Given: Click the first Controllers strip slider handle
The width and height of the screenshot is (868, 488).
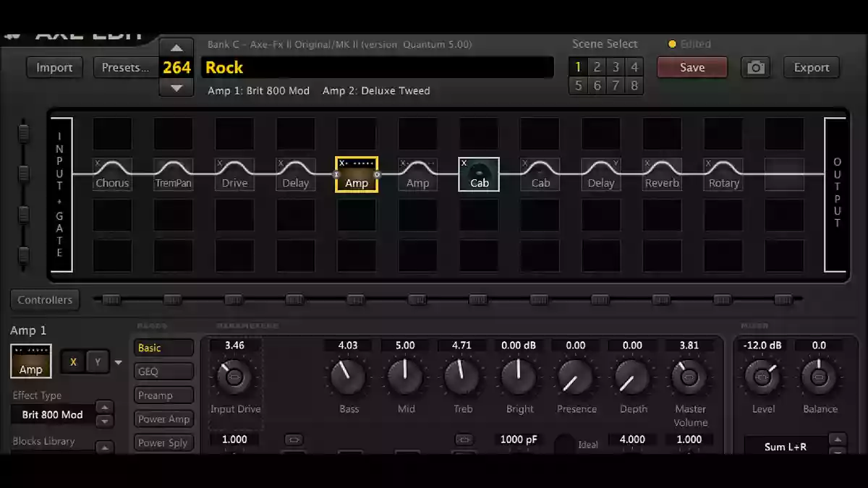Looking at the screenshot, I should (111, 299).
